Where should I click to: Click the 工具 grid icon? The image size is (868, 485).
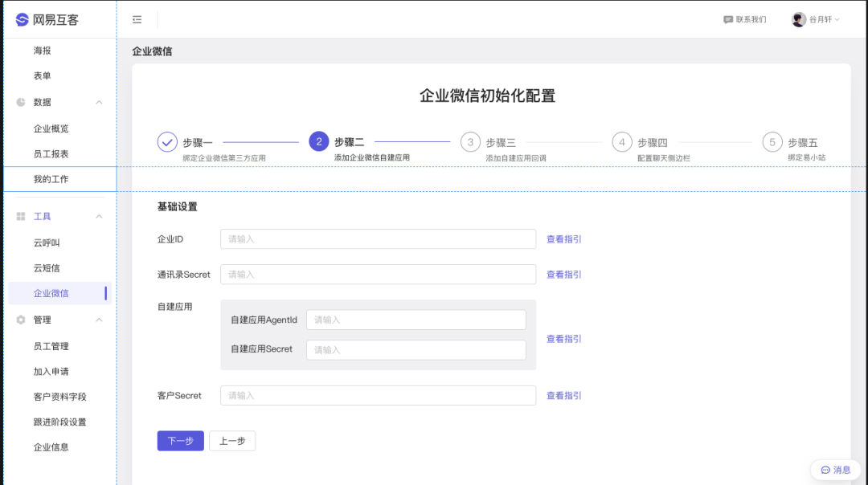pyautogui.click(x=21, y=216)
